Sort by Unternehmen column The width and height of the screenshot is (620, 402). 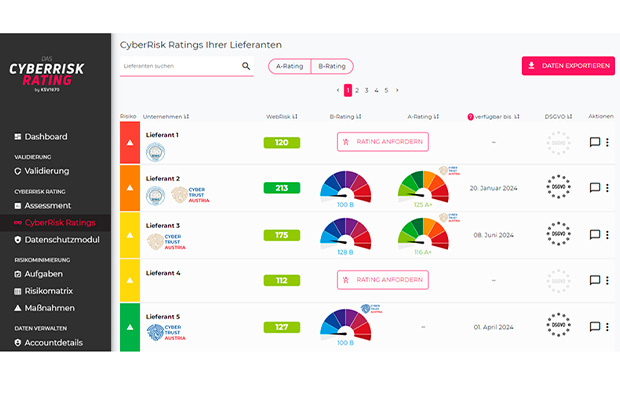pos(166,117)
